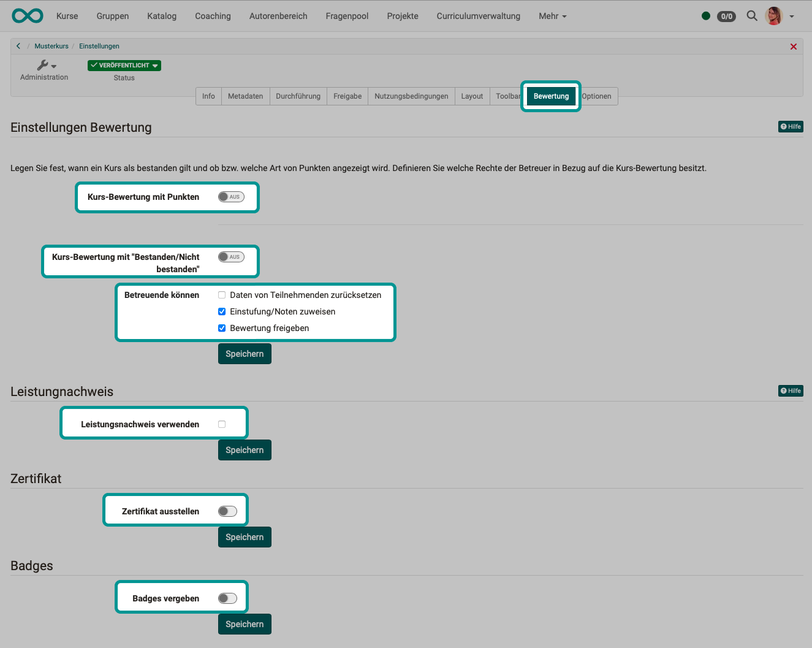Screen dimensions: 812x648
Task: Enable Kurs-Bewertung mit Punkten
Action: (x=231, y=197)
